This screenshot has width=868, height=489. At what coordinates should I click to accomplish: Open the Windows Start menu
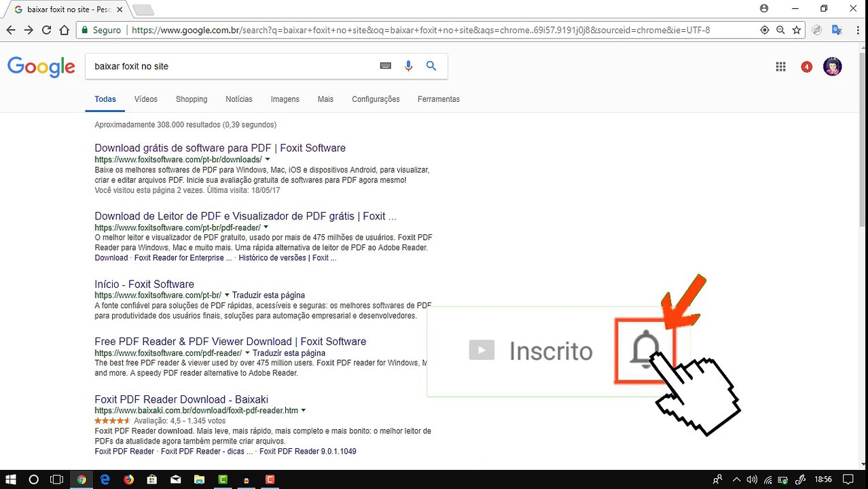pyautogui.click(x=11, y=479)
